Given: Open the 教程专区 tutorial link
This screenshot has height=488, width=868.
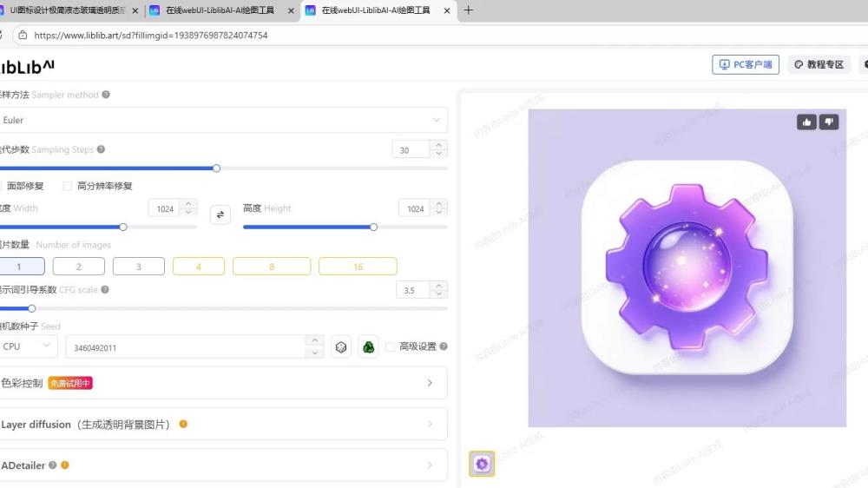Looking at the screenshot, I should tap(819, 64).
